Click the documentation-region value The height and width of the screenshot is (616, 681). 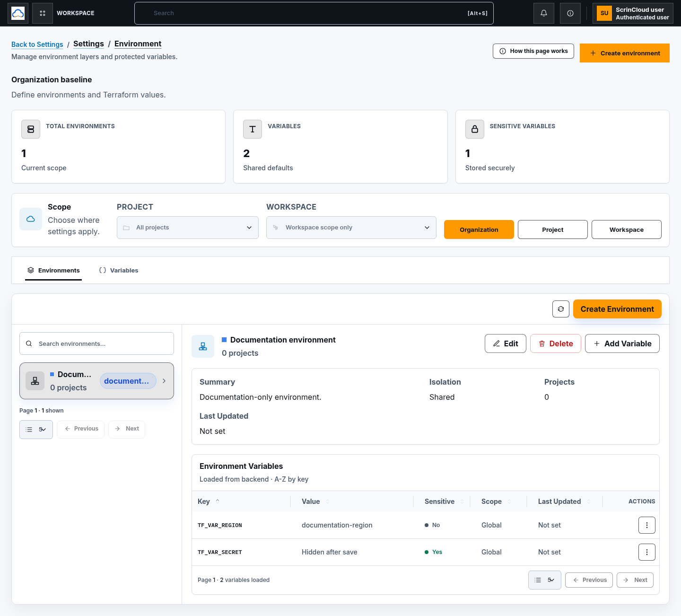(337, 525)
